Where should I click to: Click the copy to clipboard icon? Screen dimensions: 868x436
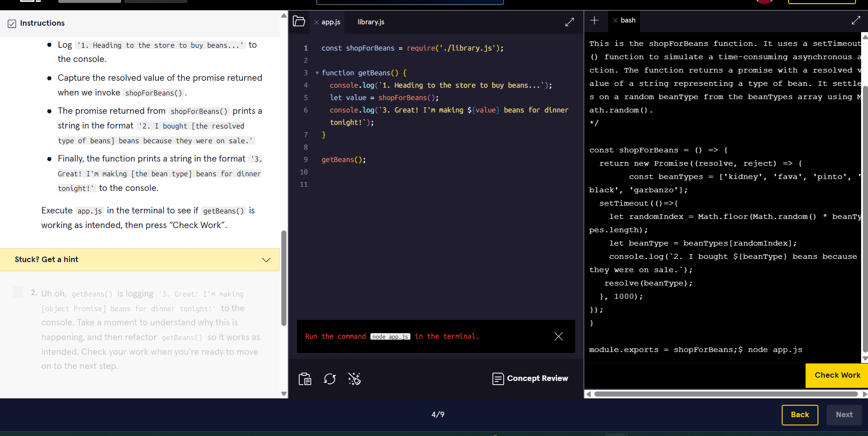click(x=305, y=379)
